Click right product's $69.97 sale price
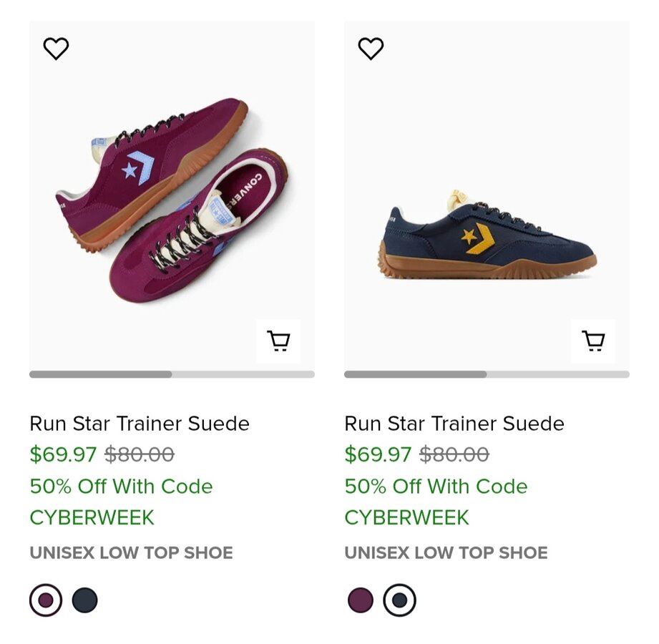The image size is (659, 644). 378,454
